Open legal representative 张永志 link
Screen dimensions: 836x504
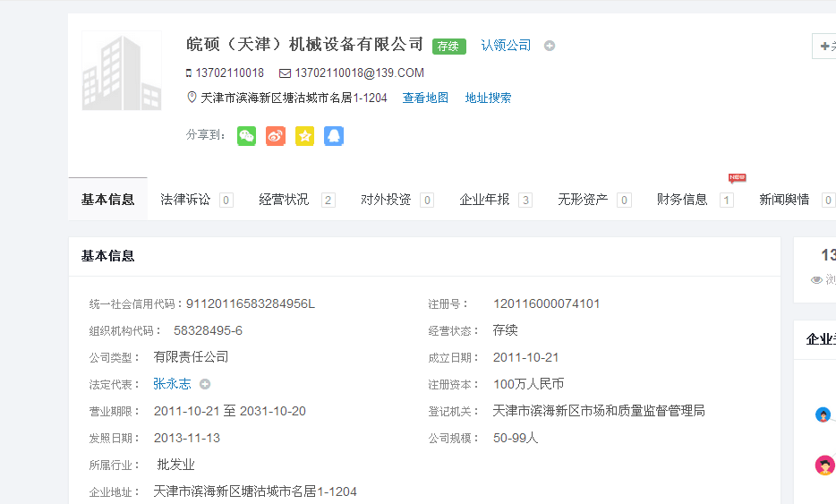[x=172, y=384]
